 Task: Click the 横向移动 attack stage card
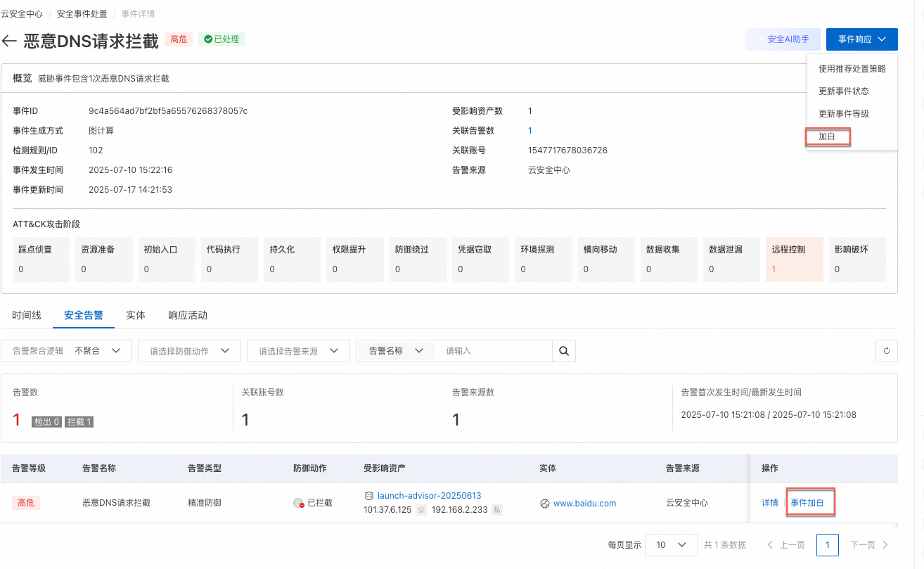tap(606, 260)
